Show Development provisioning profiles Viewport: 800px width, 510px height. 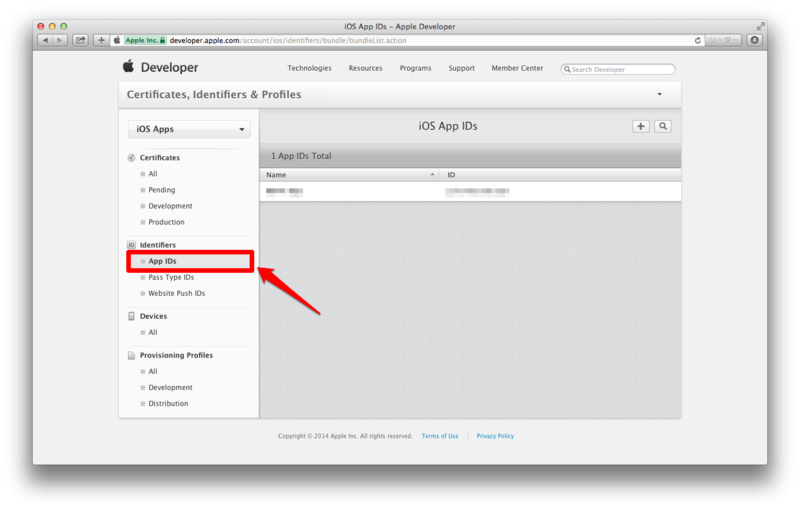170,388
